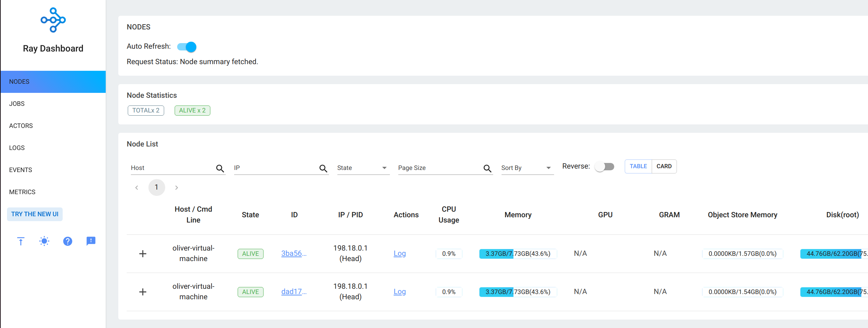Click the CPU Usage column header
The height and width of the screenshot is (328, 868).
(x=449, y=214)
